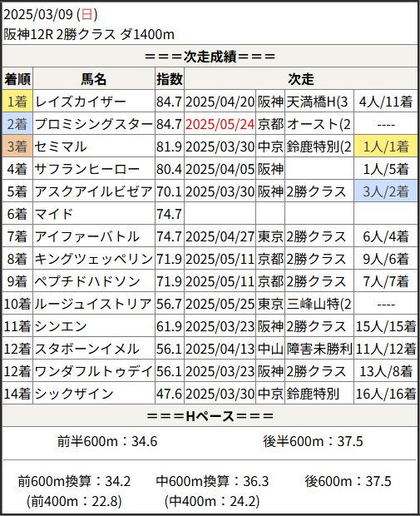Click the ===Hペース=== section header
This screenshot has height=516, width=420.
[x=210, y=416]
